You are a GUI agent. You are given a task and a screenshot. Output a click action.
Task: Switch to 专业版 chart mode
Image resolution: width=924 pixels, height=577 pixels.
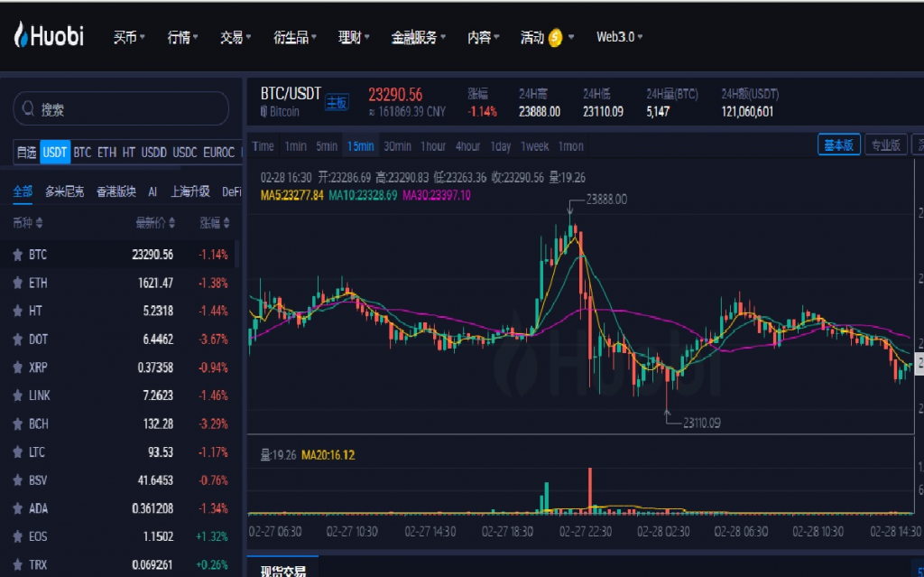[885, 144]
